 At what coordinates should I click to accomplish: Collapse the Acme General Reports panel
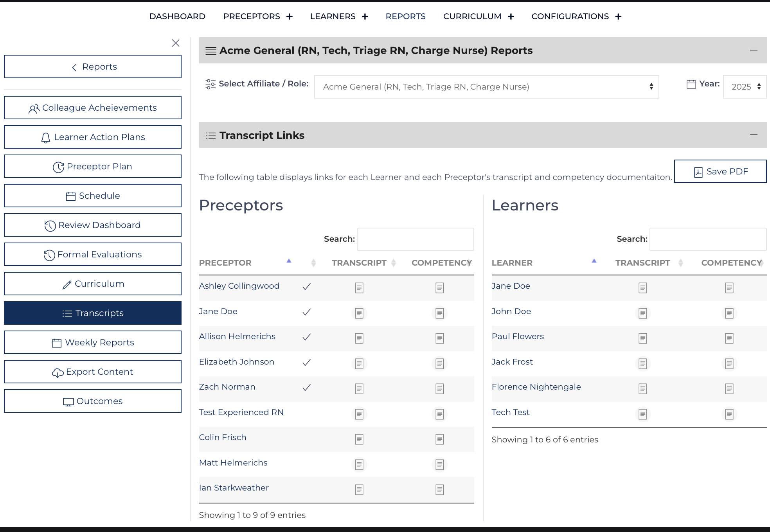[754, 50]
